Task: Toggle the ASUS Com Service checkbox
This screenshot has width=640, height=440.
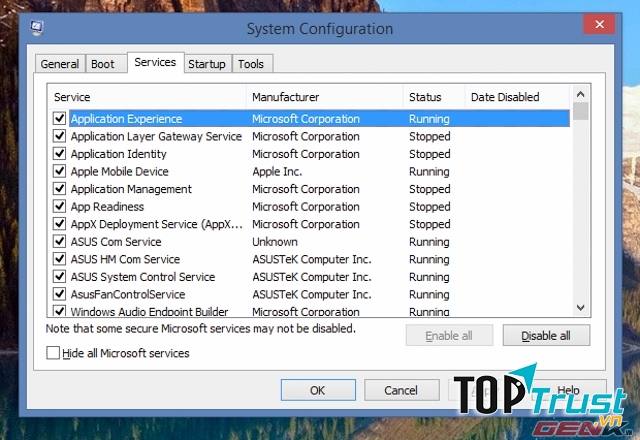Action: click(x=59, y=242)
